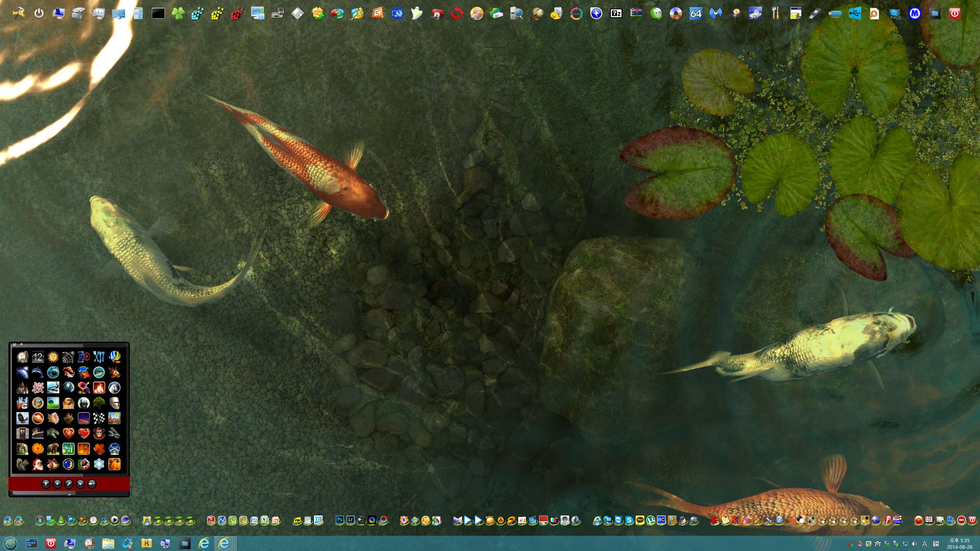Choose the pumpkin screensaver icon
Viewport: 980px width, 551px height.
point(114,464)
